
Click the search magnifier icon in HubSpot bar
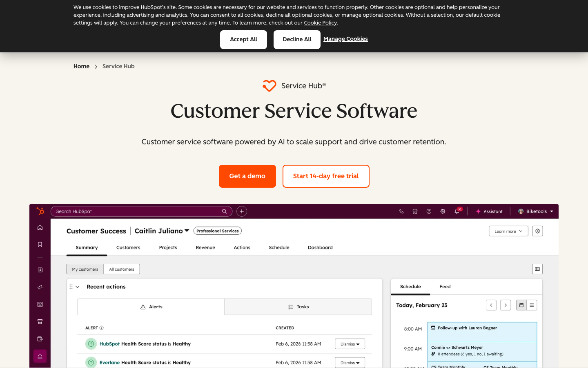tap(224, 211)
